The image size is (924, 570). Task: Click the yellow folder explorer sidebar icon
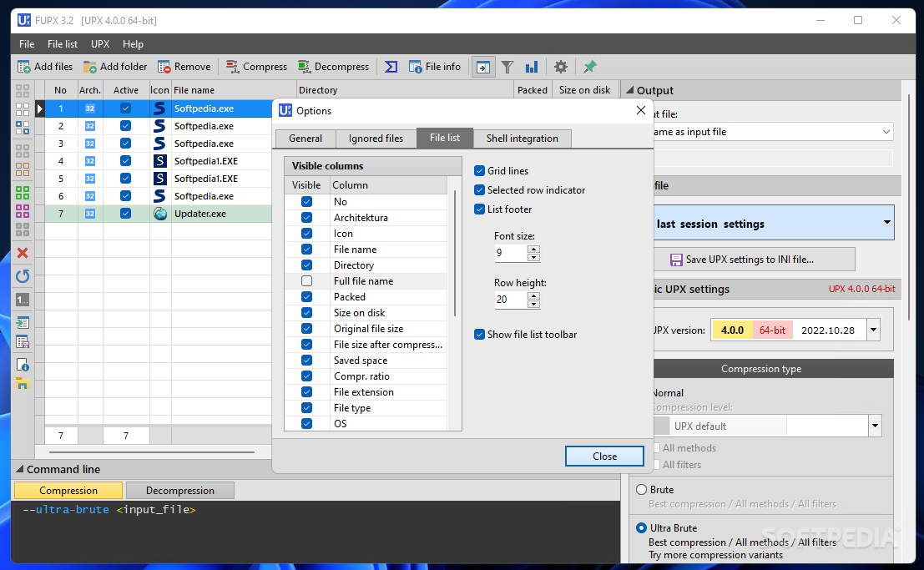pos(23,384)
